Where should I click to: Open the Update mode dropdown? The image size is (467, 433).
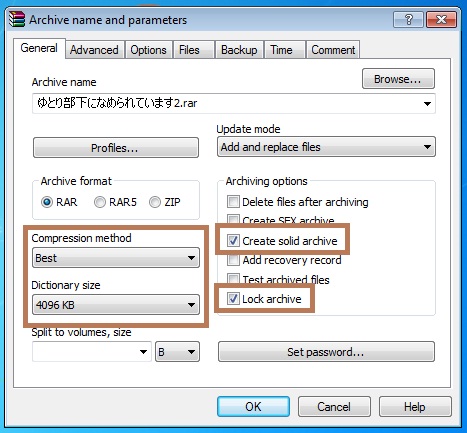pyautogui.click(x=326, y=147)
